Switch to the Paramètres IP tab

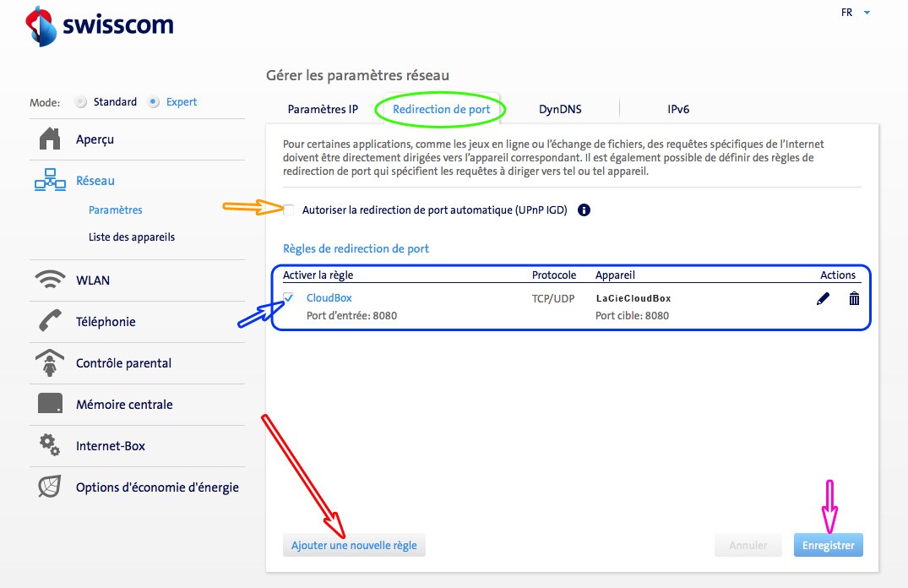click(323, 109)
